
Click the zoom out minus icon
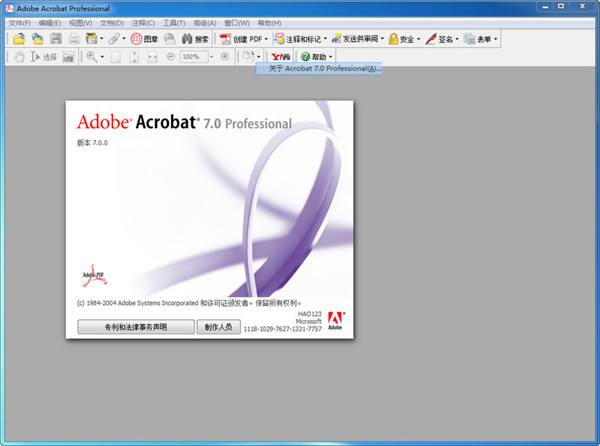(169, 57)
